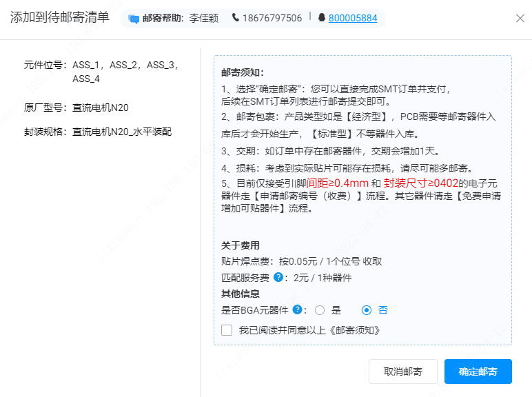This screenshot has width=532, height=397.
Task: Click the 原厂型号 value 直流电机N20
Action: 101,107
